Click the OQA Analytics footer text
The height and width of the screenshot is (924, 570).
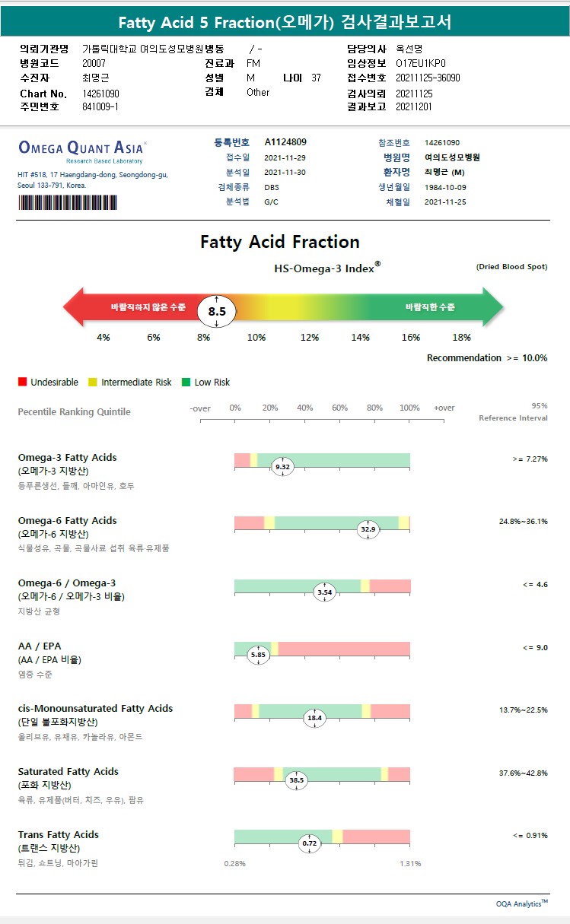[521, 903]
